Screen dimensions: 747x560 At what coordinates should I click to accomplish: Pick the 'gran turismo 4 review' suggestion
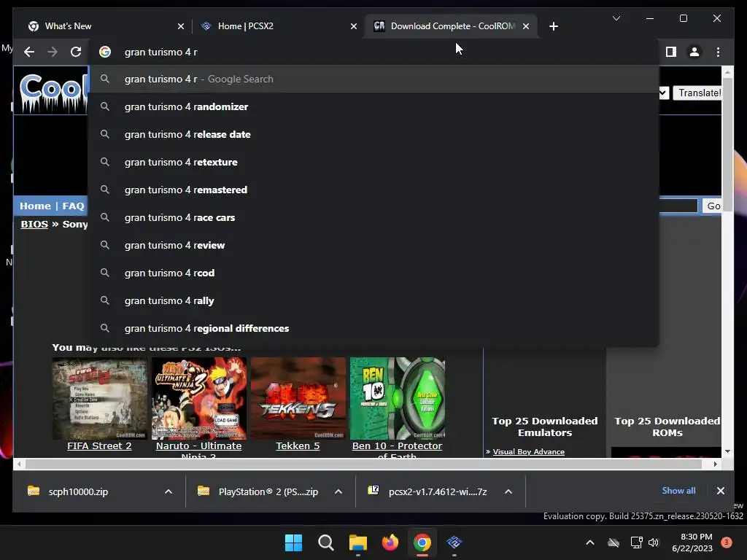point(374,245)
